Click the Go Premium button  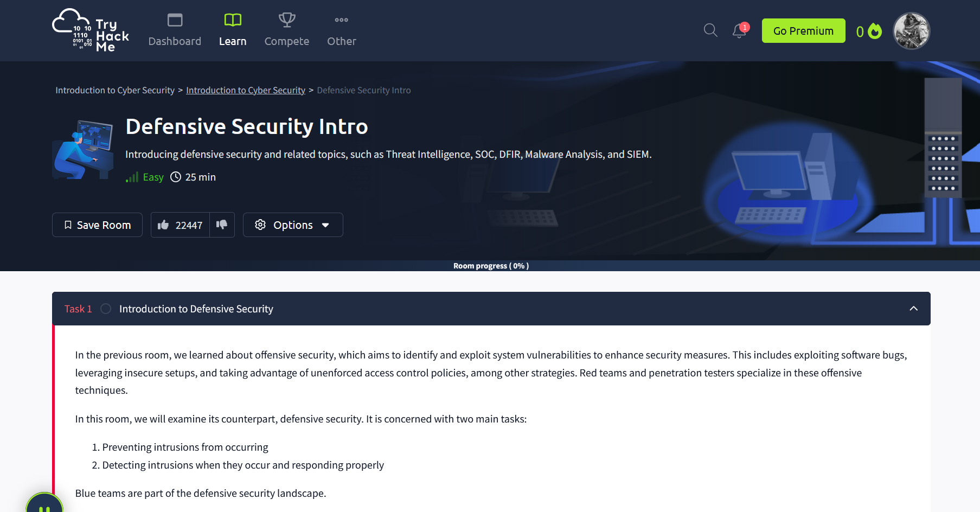pyautogui.click(x=803, y=31)
